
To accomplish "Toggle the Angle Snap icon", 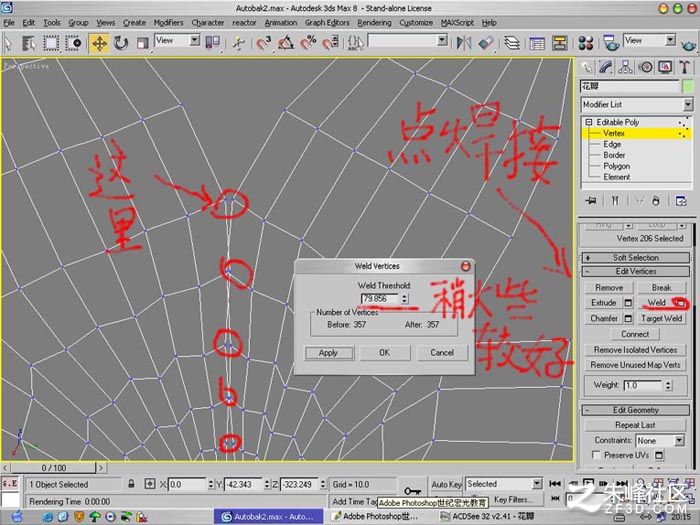I will (x=286, y=43).
